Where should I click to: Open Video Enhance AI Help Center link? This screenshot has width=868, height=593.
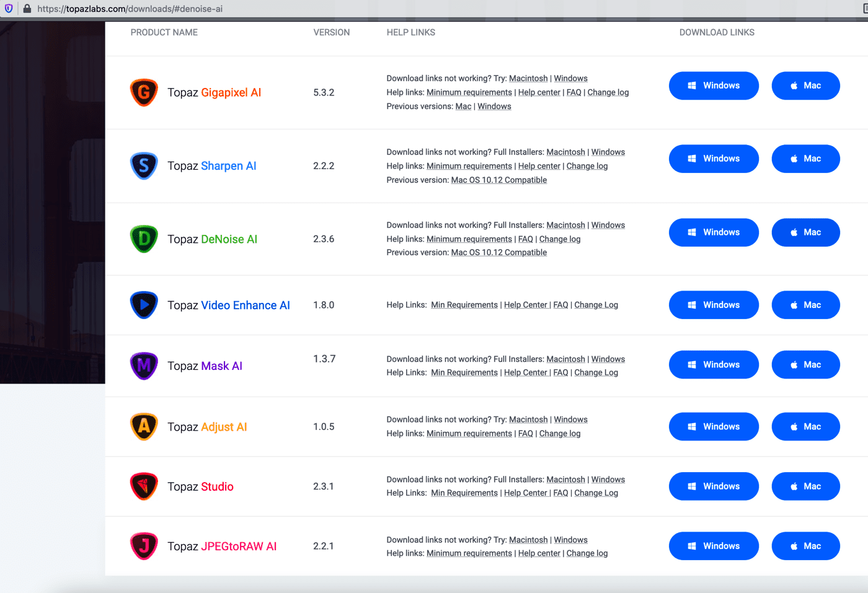coord(526,305)
